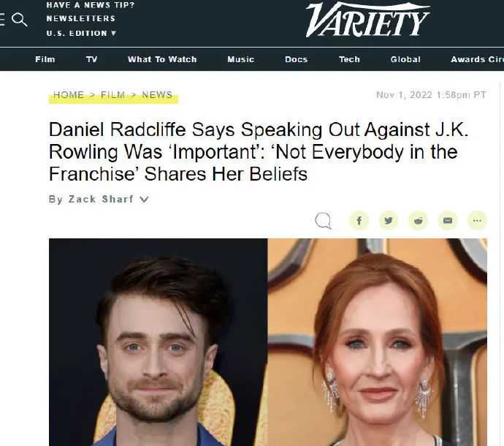Screen dimensions: 504x446
Task: Open the search magnifier icon
Action: click(19, 20)
